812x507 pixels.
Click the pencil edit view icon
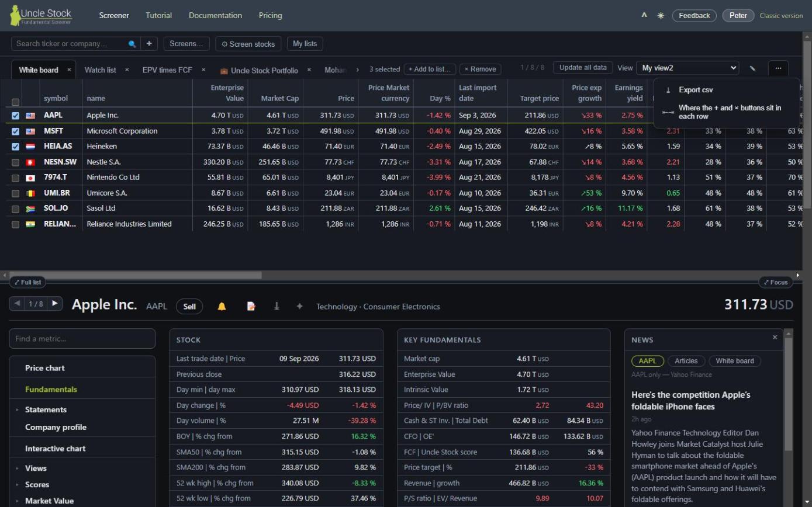752,68
